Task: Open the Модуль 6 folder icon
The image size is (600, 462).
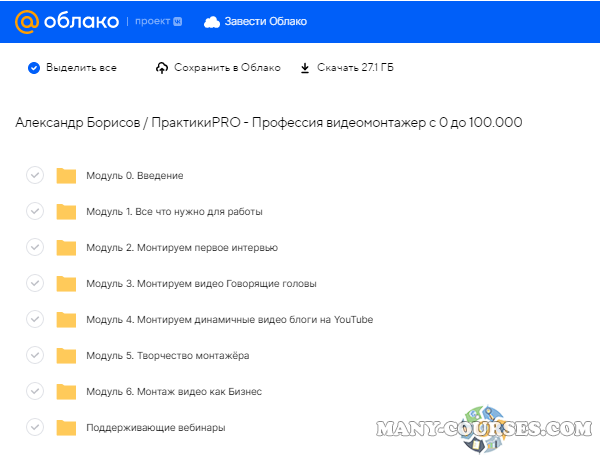Action: [x=66, y=392]
